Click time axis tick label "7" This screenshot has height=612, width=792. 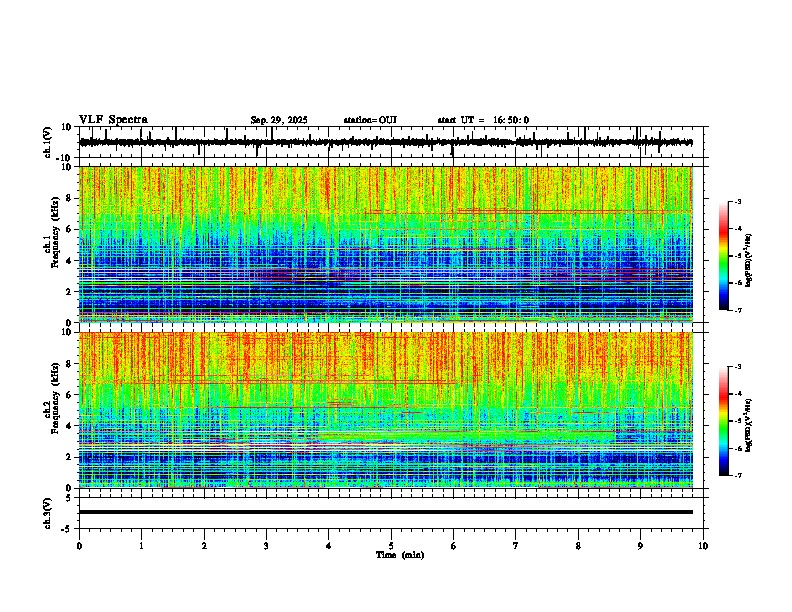[x=516, y=546]
